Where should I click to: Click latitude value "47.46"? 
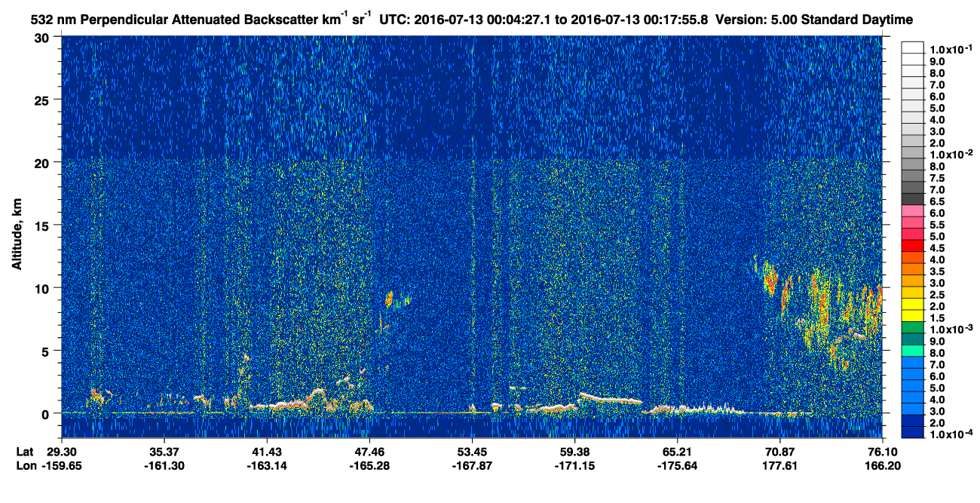tap(369, 451)
